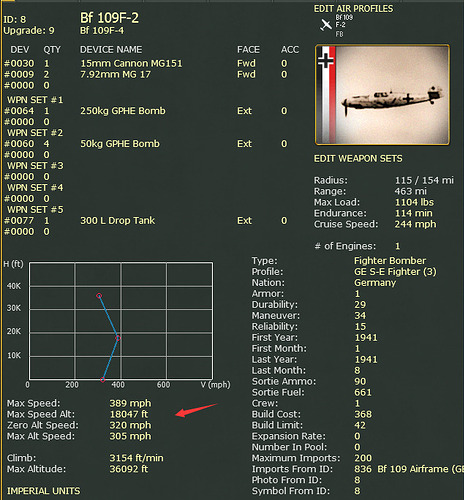The image size is (464, 500).
Task: Edit the Durability value 29
Action: (360, 304)
